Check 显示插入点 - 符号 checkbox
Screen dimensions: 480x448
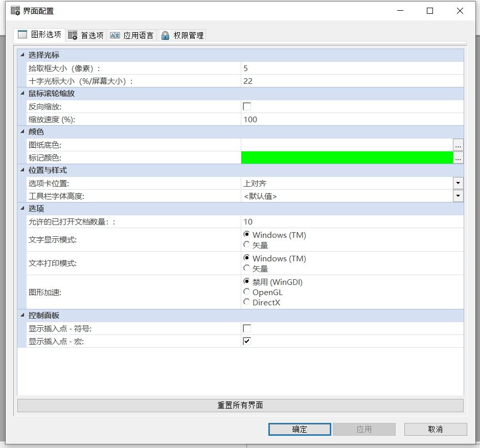pos(247,328)
